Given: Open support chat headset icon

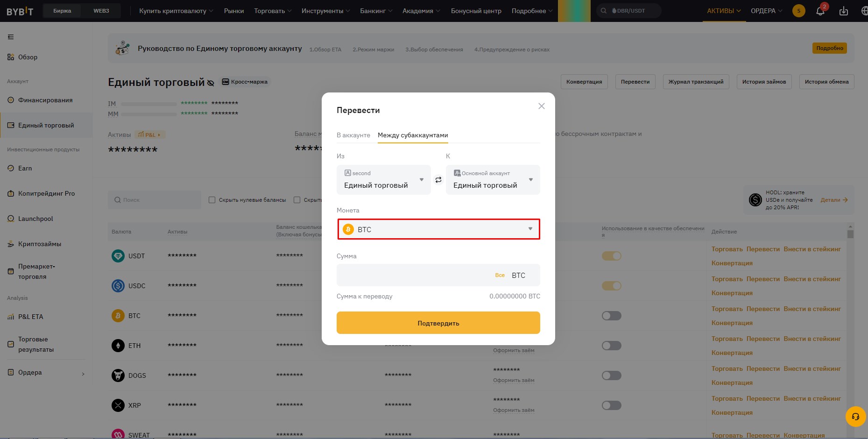Looking at the screenshot, I should coord(856,417).
